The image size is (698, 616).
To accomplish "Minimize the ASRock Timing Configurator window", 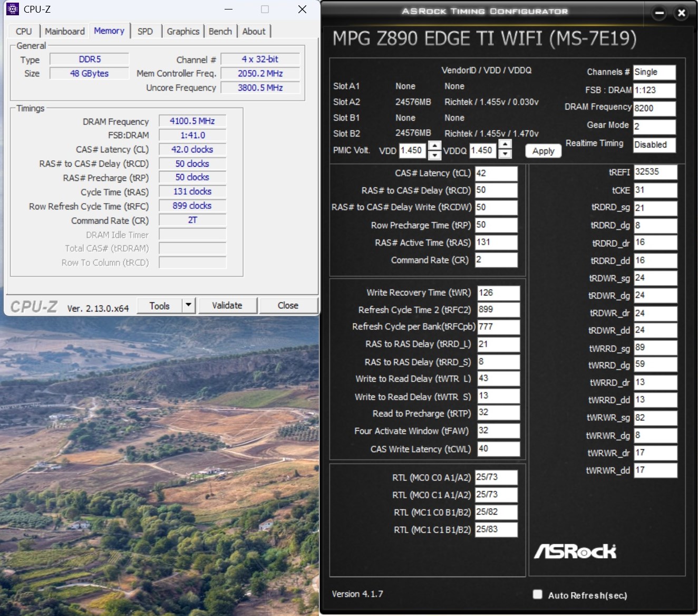I will (659, 13).
